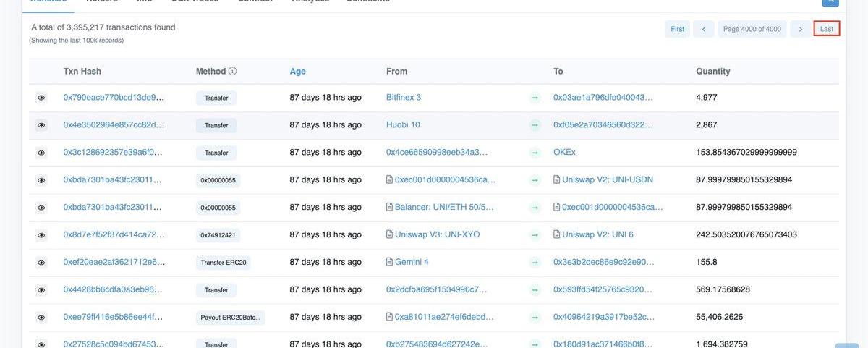Toggle the eye icon for txn 0x790eace770bcd13de9
The height and width of the screenshot is (348, 868).
click(x=41, y=98)
